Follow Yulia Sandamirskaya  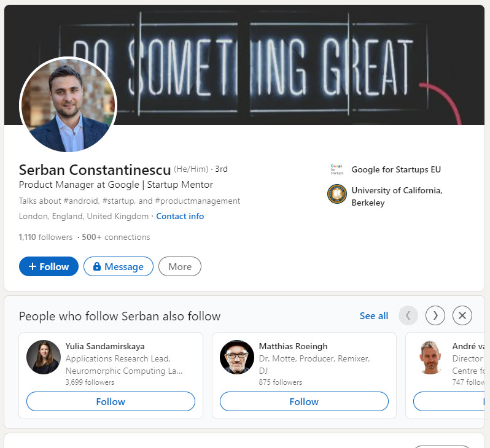pos(111,401)
